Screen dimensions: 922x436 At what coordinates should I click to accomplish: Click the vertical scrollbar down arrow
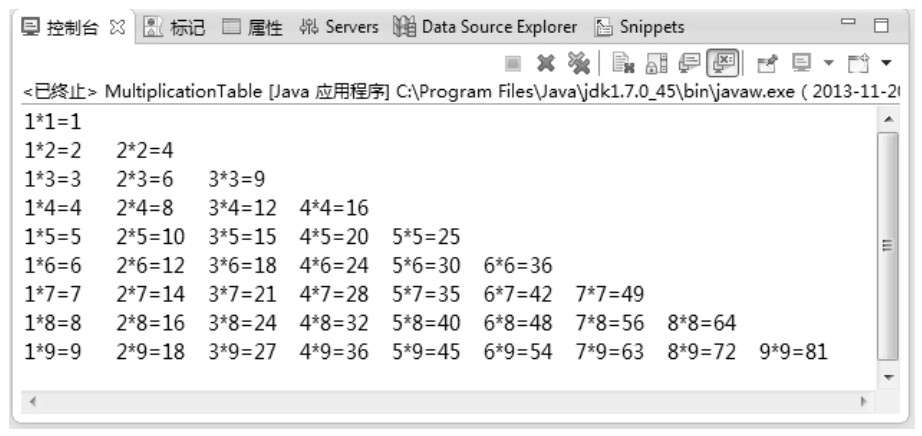pyautogui.click(x=887, y=377)
